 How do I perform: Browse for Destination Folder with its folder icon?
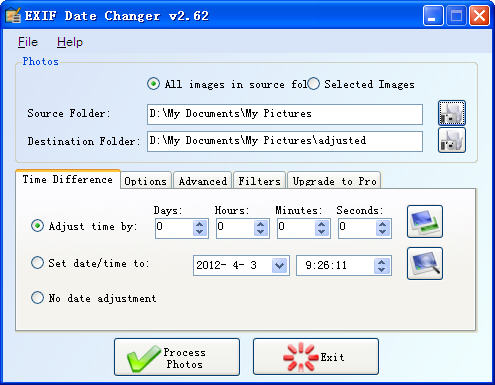(452, 140)
